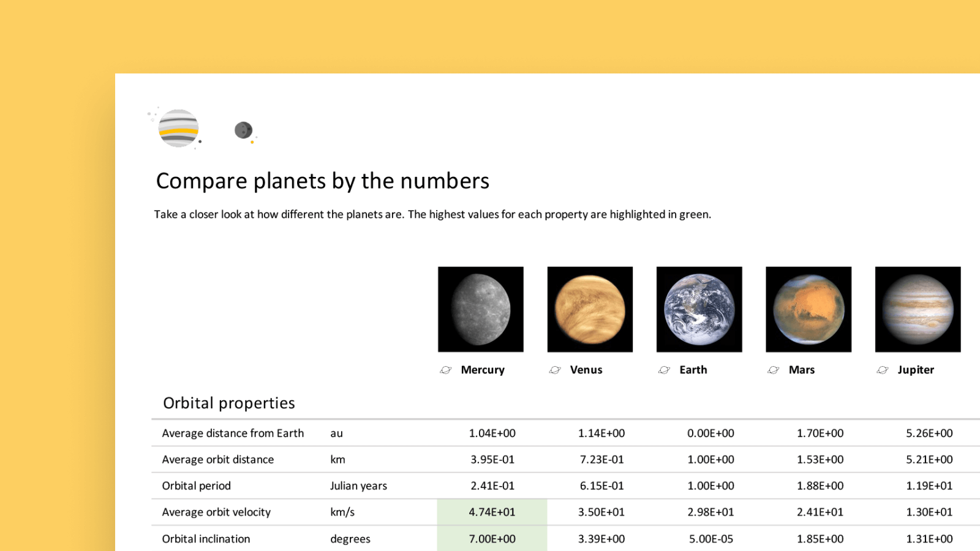Select the small dark moon illustration

[244, 131]
